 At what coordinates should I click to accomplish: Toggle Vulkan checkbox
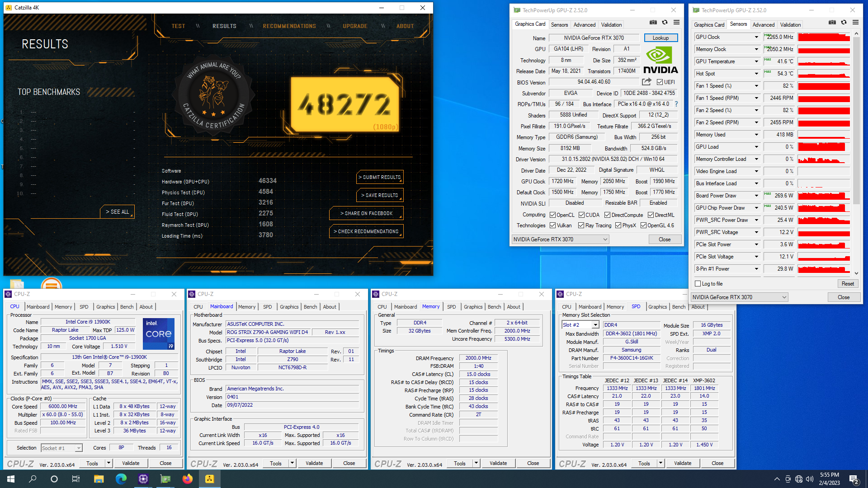point(552,225)
